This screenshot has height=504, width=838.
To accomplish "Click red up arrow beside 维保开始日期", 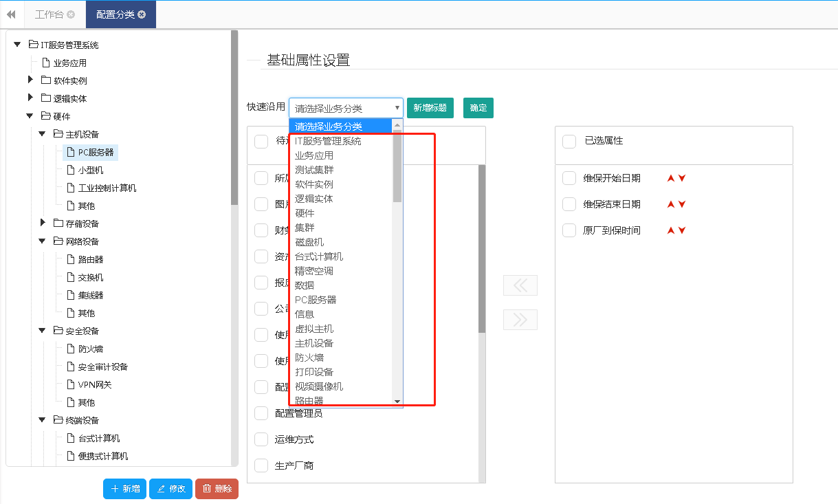I will pos(671,178).
